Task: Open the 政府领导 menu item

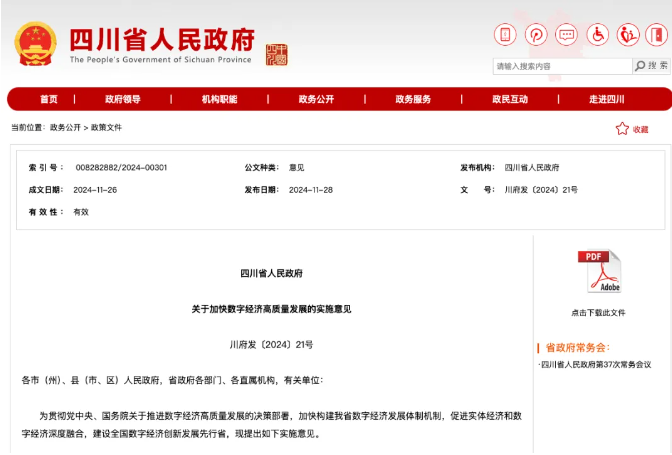Action: click(123, 99)
